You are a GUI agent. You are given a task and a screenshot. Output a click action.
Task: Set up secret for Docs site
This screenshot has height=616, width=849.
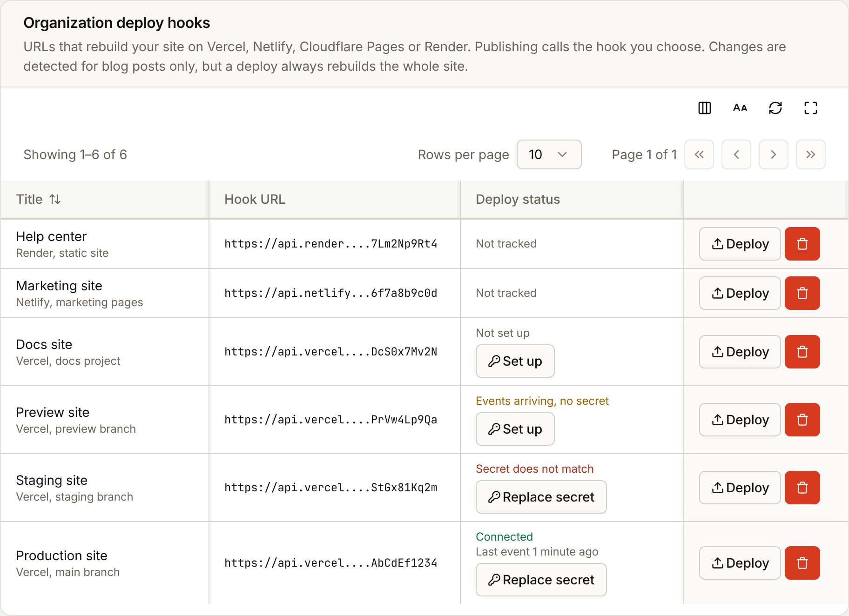pyautogui.click(x=515, y=361)
